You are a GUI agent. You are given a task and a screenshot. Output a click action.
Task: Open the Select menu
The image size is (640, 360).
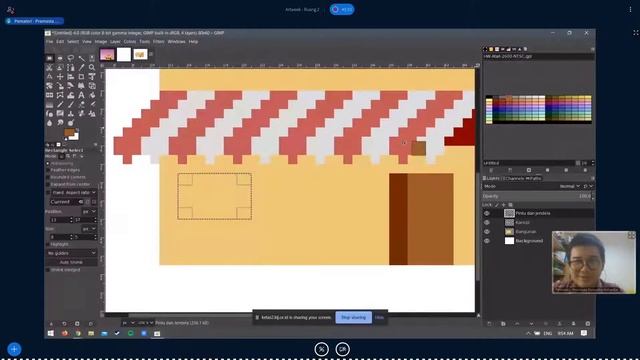click(x=73, y=42)
